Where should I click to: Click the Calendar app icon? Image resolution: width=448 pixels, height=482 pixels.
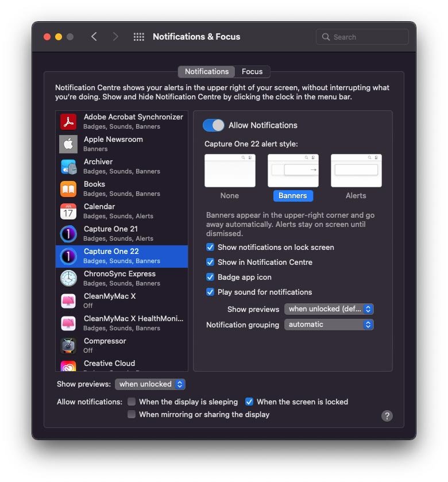tap(68, 211)
